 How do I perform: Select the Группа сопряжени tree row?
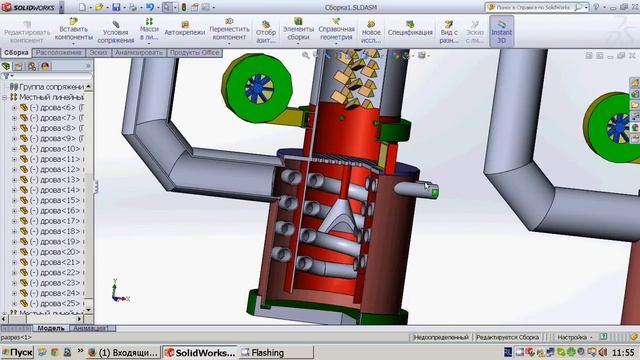pyautogui.click(x=47, y=87)
